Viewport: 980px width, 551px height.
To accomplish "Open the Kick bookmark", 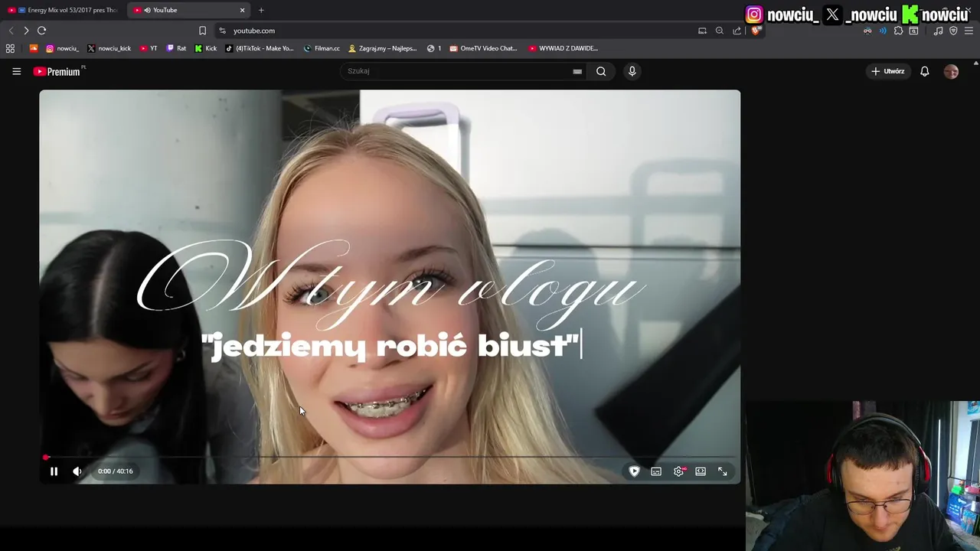I will (206, 48).
